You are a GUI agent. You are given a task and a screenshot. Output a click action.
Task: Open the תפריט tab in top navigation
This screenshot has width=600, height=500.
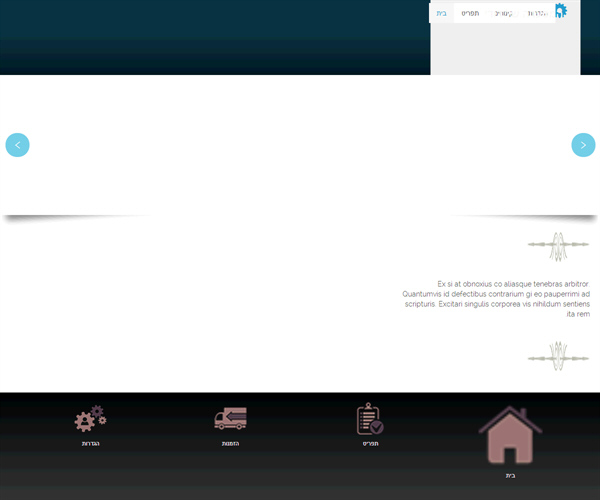coord(470,13)
